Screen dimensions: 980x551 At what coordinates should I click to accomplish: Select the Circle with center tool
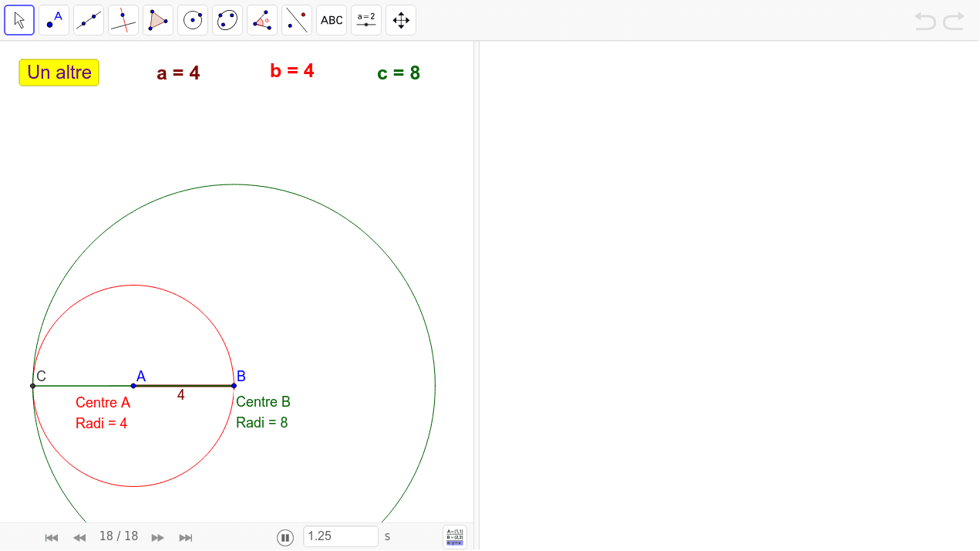[x=193, y=20]
